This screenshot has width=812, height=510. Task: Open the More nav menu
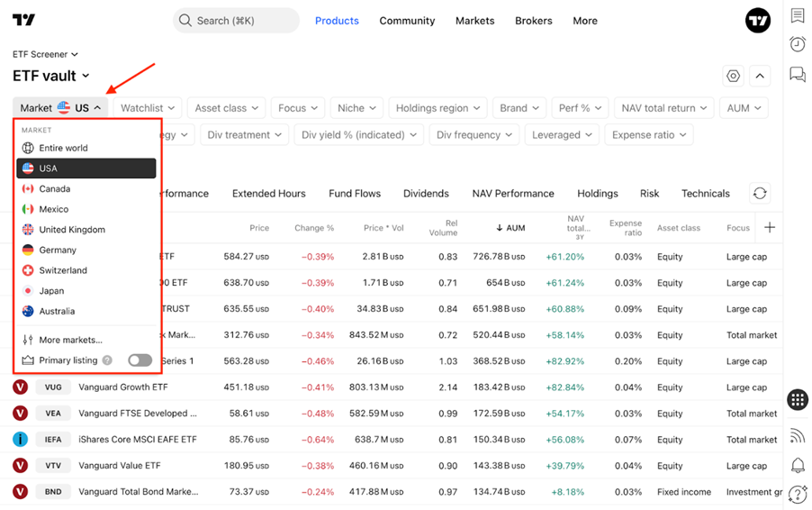[585, 21]
